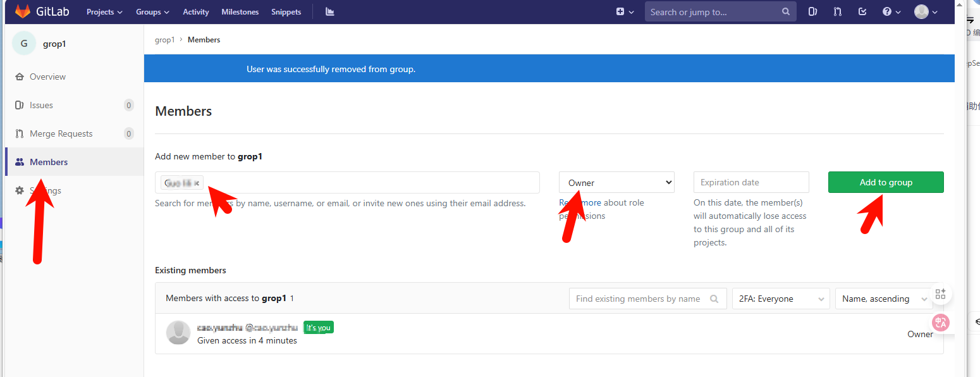Click the Add to group button
Viewport: 980px width, 377px height.
[886, 182]
